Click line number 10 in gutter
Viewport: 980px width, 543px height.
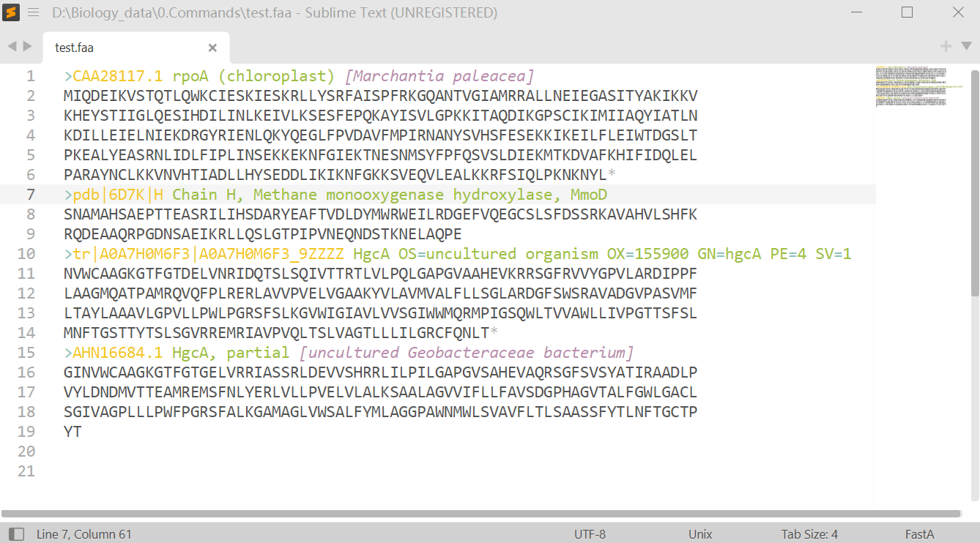coord(26,254)
